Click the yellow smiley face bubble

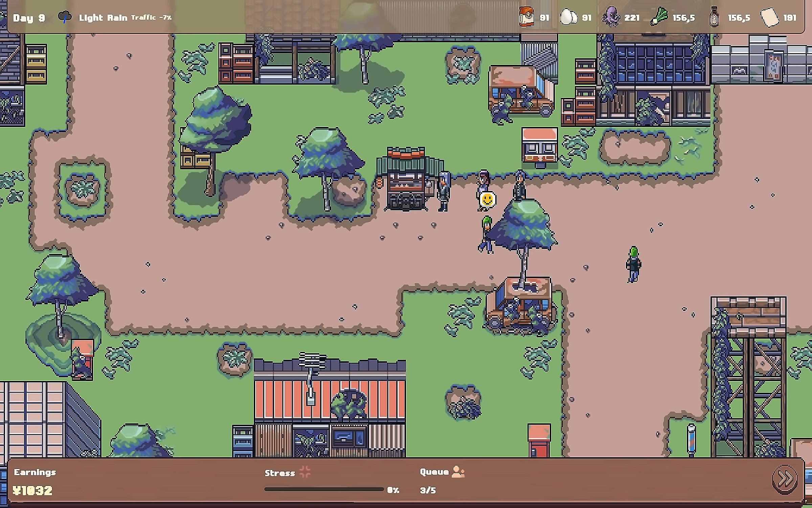pyautogui.click(x=487, y=200)
